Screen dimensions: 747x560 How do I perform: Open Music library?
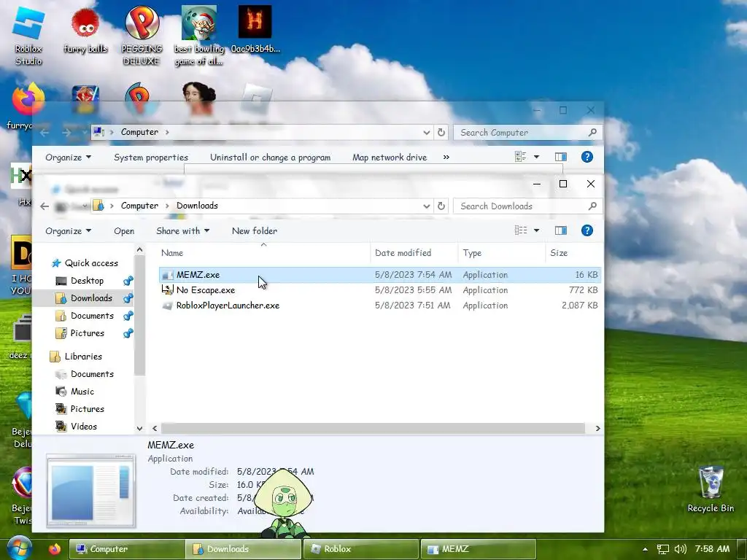point(82,392)
